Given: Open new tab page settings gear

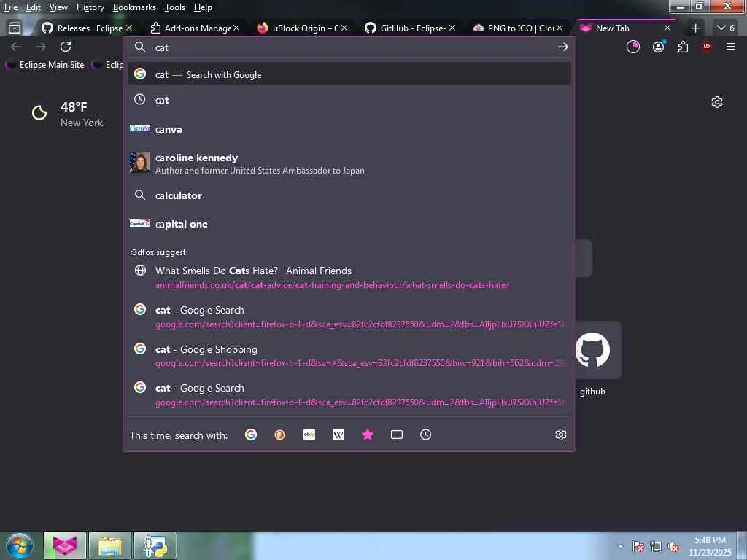Looking at the screenshot, I should pyautogui.click(x=717, y=102).
